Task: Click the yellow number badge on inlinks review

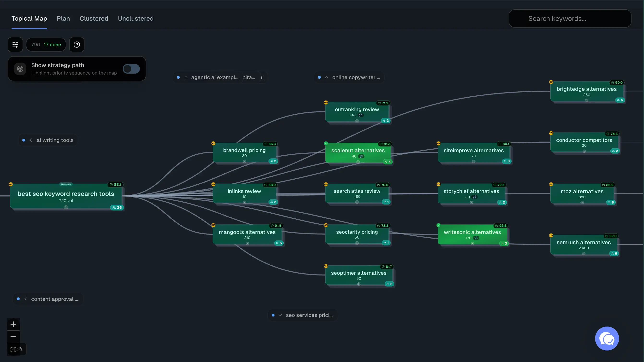Action: click(213, 184)
